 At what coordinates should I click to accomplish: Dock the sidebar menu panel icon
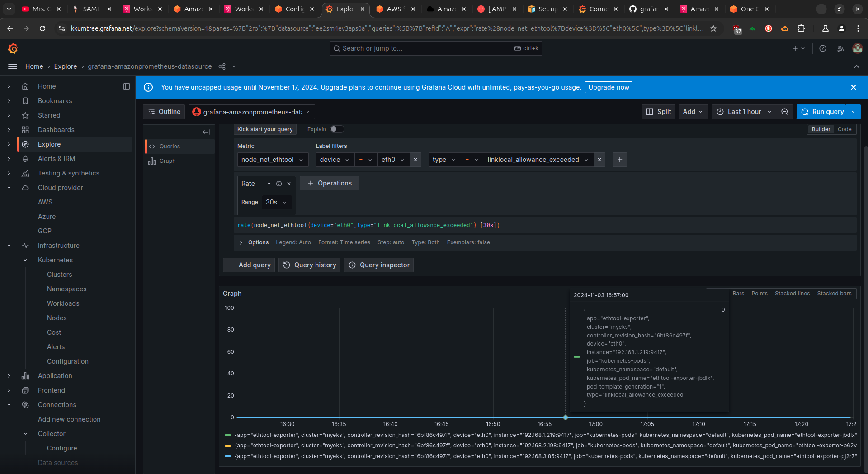click(127, 86)
